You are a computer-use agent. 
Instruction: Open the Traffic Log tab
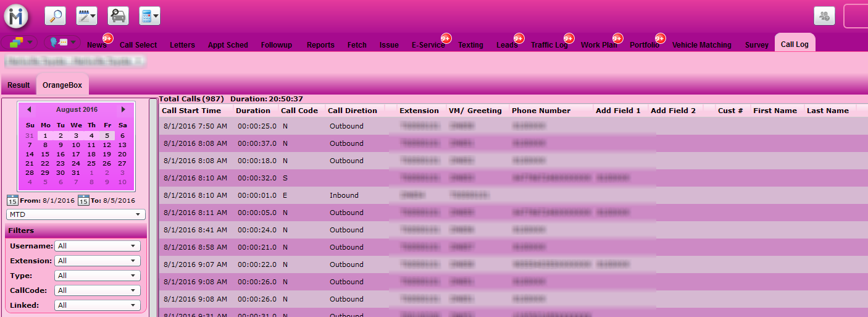pyautogui.click(x=549, y=45)
